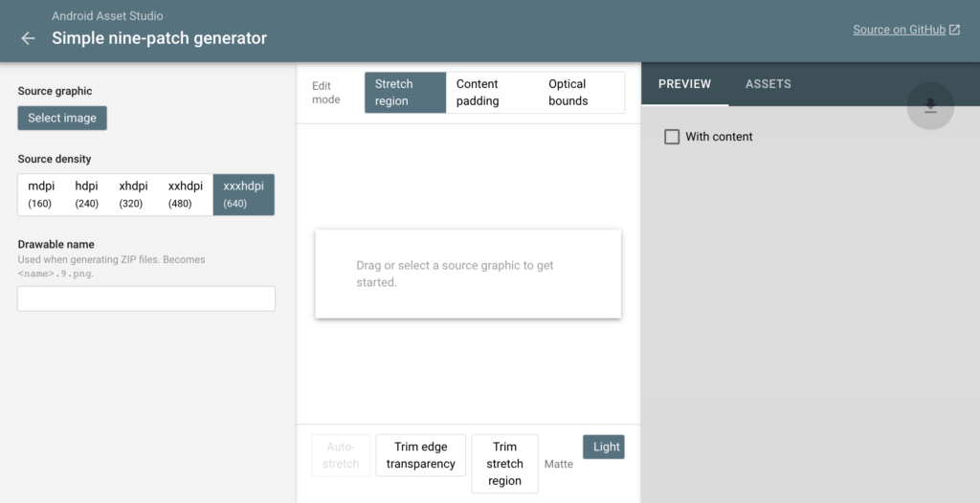Open the Source on GitHub link

pos(905,30)
